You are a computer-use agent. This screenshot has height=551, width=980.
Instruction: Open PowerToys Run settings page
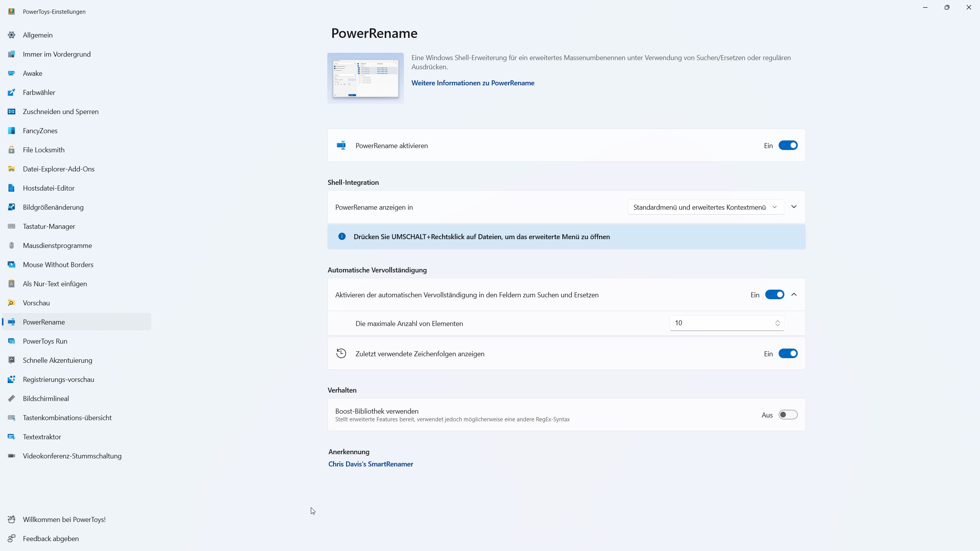tap(45, 341)
